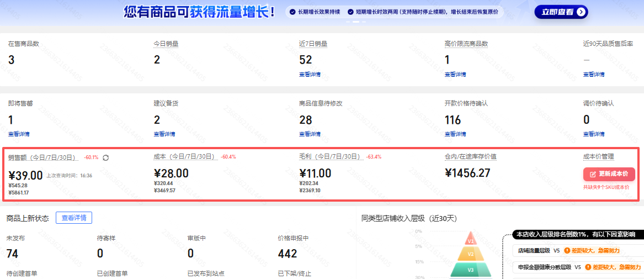Screen dimensions: 644x279
Task: Click the 价格申报中 count 442
Action: coord(288,254)
